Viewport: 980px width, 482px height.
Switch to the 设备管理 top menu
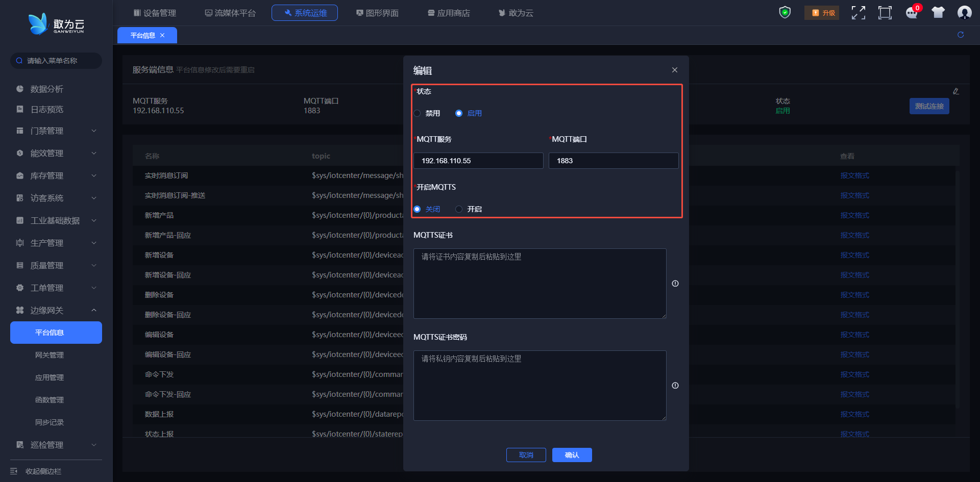155,13
